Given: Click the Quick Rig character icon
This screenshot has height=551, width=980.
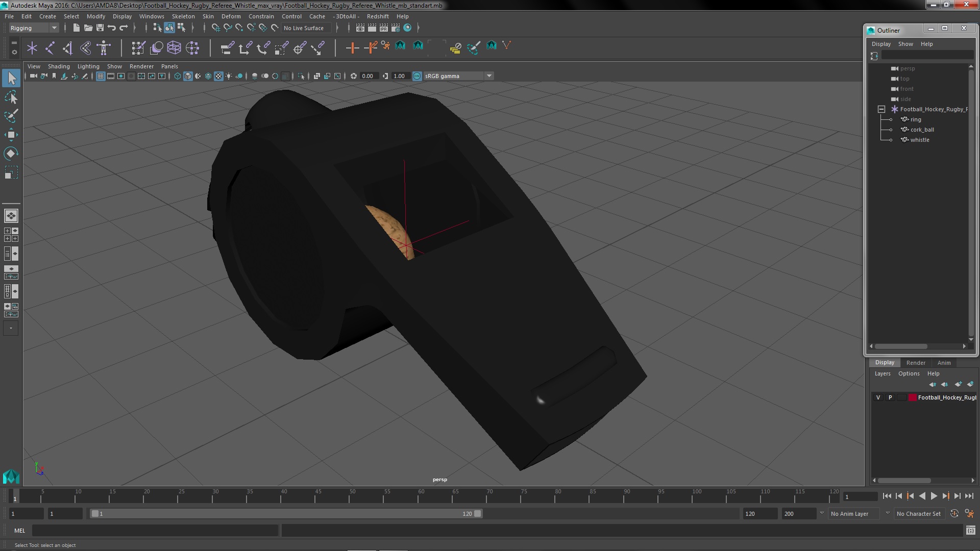Looking at the screenshot, I should 104,48.
